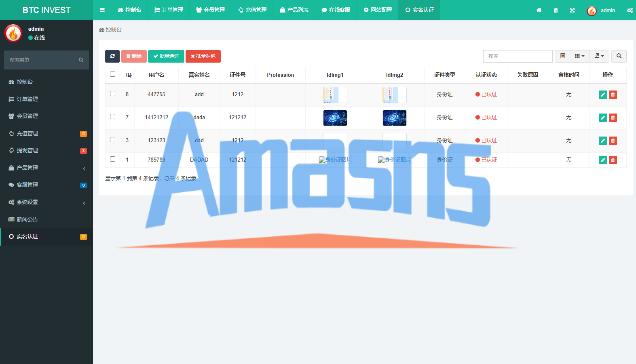The image size is (636, 364).
Task: Open the columns dropdown in table toolbar
Action: click(580, 56)
